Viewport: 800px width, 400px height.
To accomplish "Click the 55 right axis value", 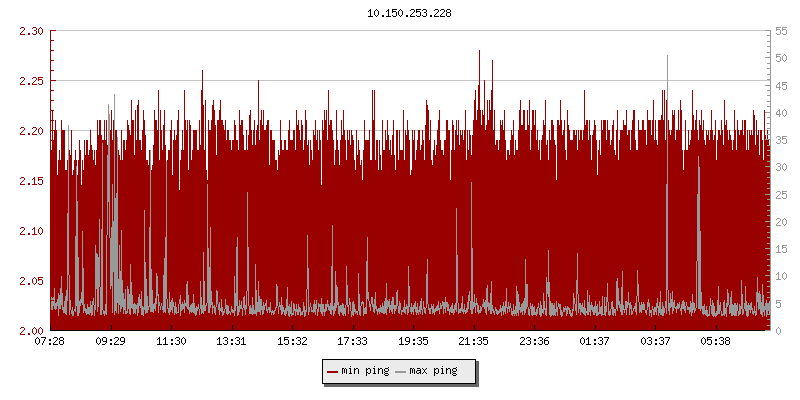I will point(781,31).
